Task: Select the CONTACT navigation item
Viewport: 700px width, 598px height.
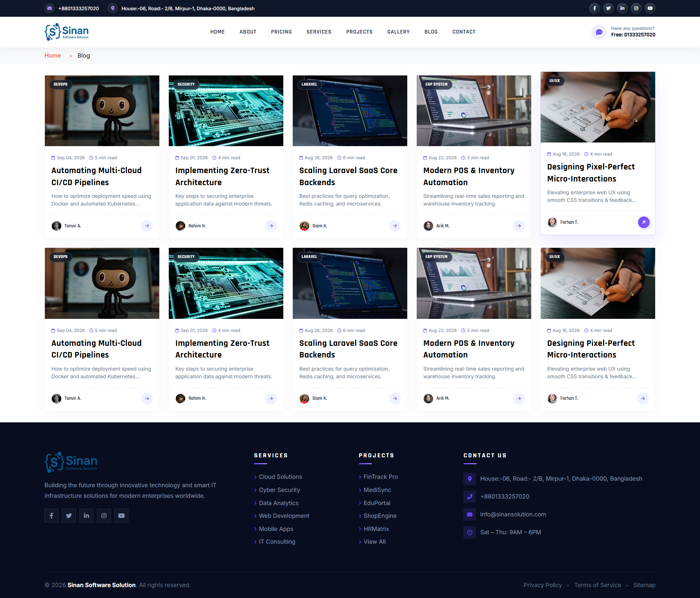Action: coord(464,32)
